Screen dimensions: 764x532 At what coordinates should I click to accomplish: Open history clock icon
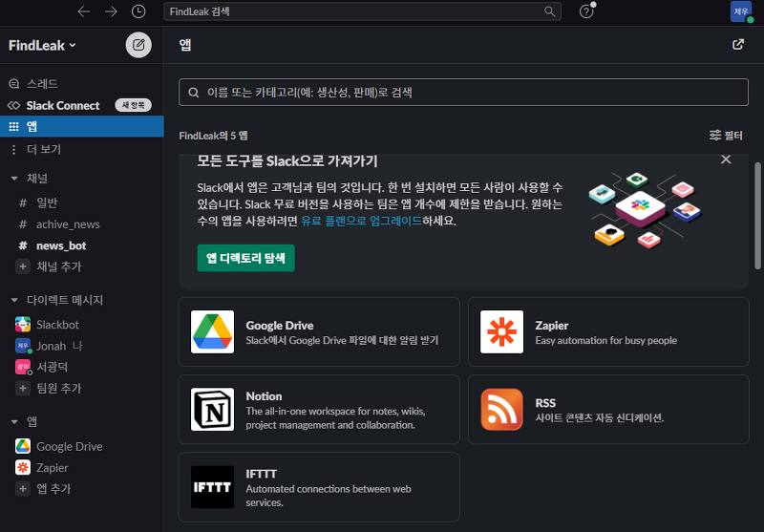coord(138,11)
